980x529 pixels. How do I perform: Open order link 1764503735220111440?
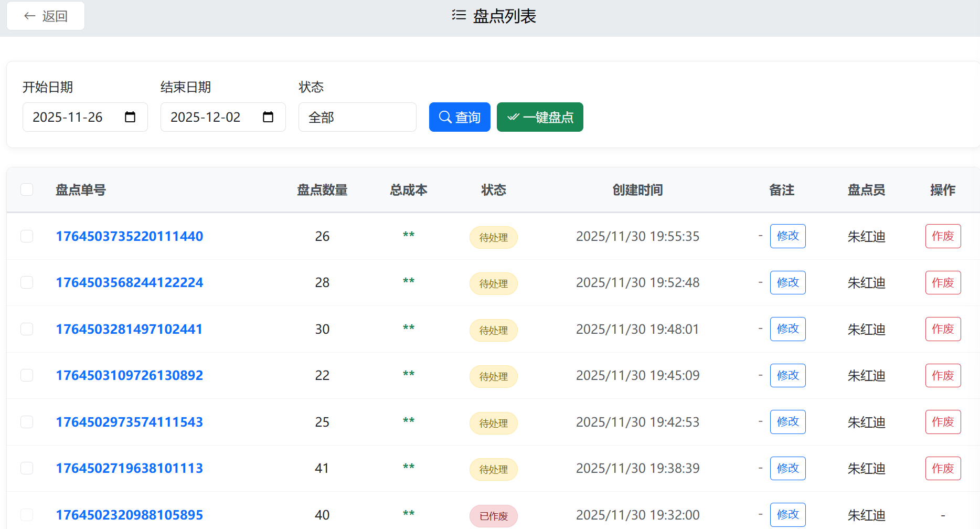[x=129, y=236]
